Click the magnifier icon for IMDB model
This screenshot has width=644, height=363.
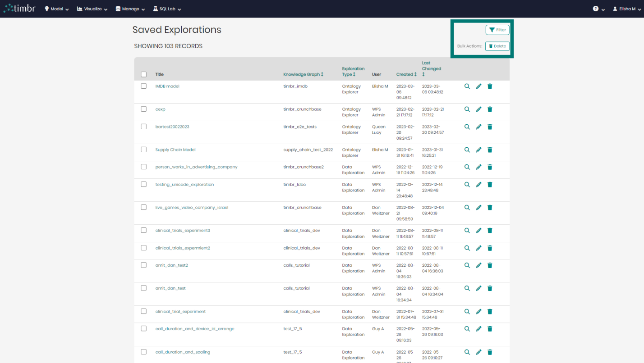[x=467, y=86]
